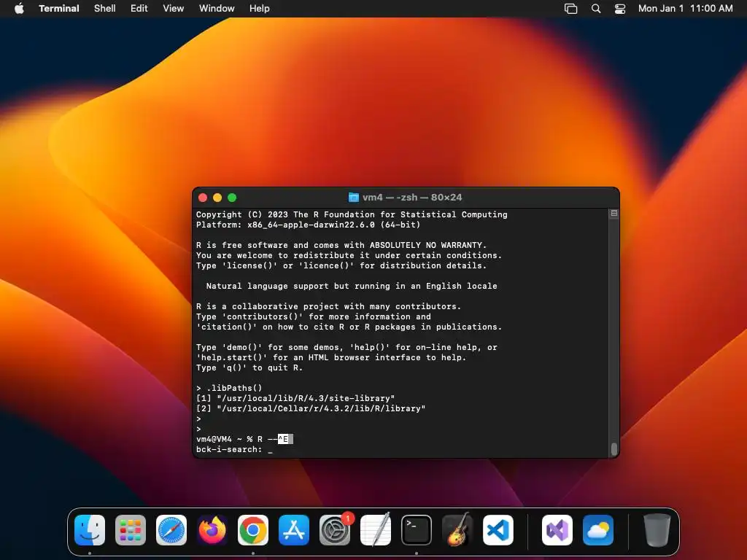This screenshot has height=560, width=747.
Task: Open Spotlight search
Action: point(596,8)
